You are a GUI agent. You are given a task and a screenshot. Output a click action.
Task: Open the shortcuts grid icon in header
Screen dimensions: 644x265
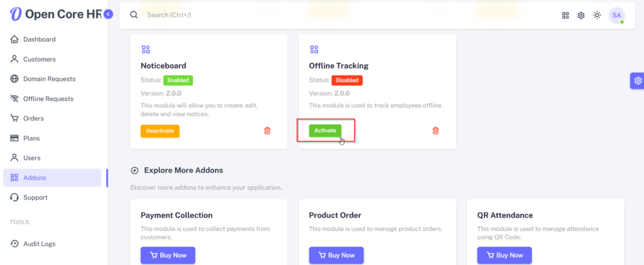click(x=565, y=16)
